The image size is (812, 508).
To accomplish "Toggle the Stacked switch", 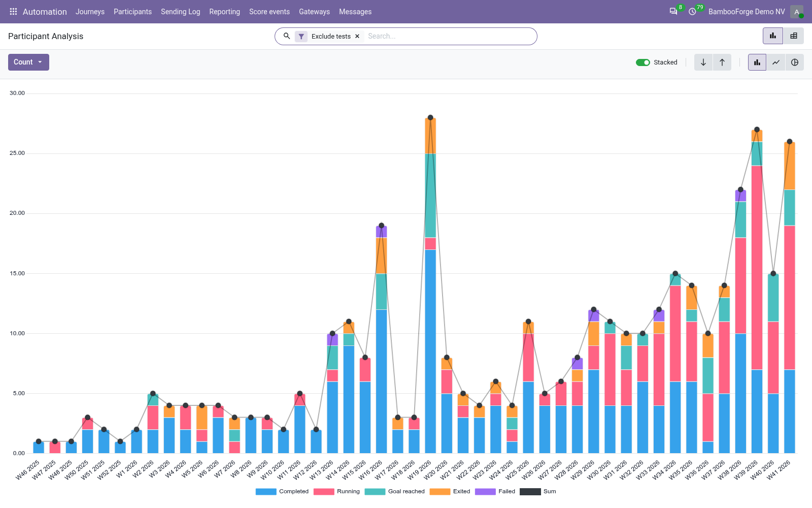I will [643, 62].
